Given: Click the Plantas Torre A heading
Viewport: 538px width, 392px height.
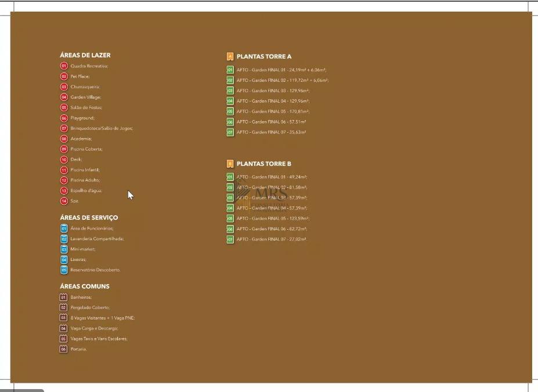Looking at the screenshot, I should (x=263, y=57).
